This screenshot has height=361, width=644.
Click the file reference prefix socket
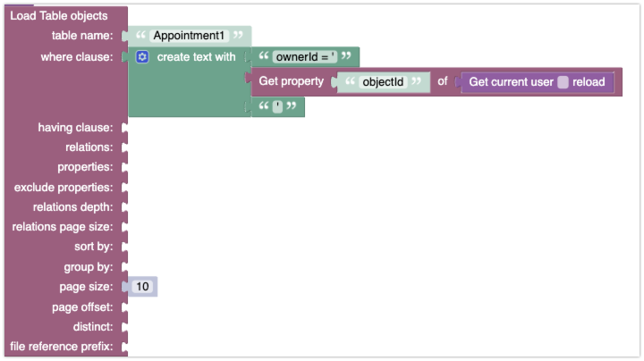tap(125, 347)
